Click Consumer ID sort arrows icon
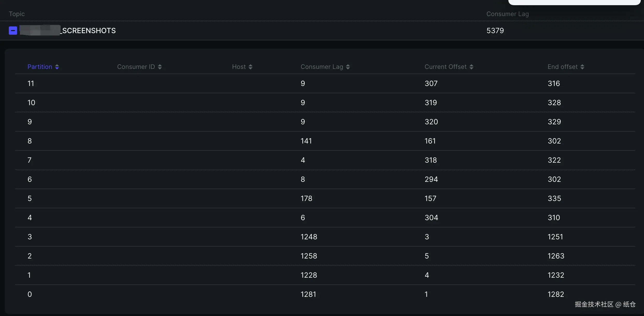This screenshot has width=644, height=316. pos(160,67)
